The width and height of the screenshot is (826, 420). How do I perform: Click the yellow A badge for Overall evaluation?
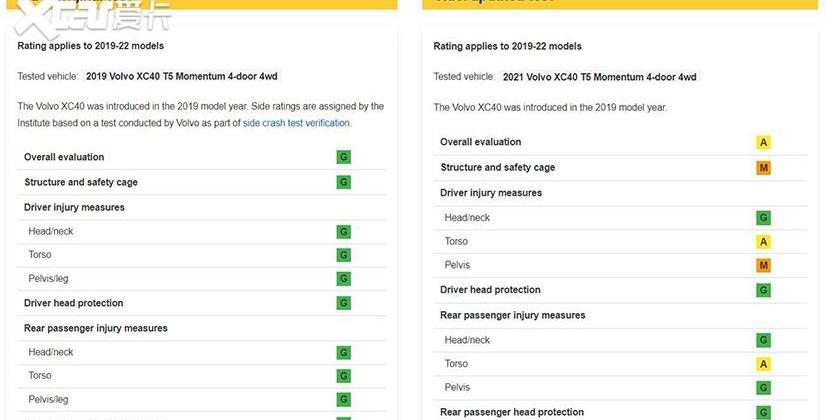763,142
